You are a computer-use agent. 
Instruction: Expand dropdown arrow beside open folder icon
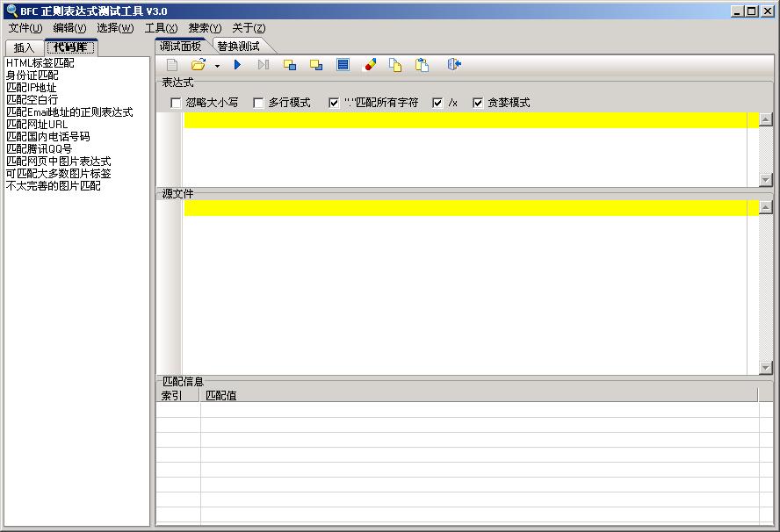coord(217,66)
